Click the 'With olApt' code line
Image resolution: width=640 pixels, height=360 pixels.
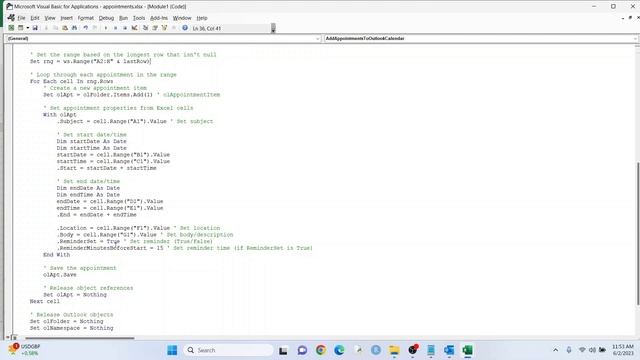click(x=60, y=115)
